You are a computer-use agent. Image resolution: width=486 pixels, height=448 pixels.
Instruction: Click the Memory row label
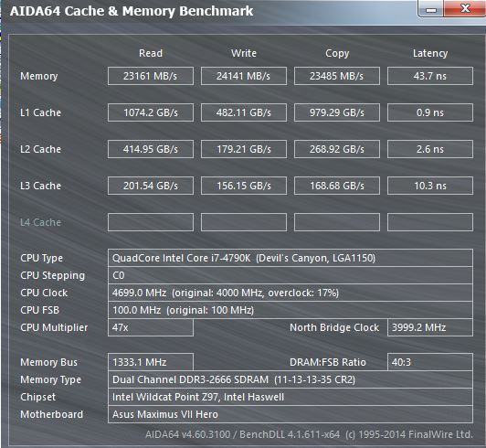coord(38,76)
